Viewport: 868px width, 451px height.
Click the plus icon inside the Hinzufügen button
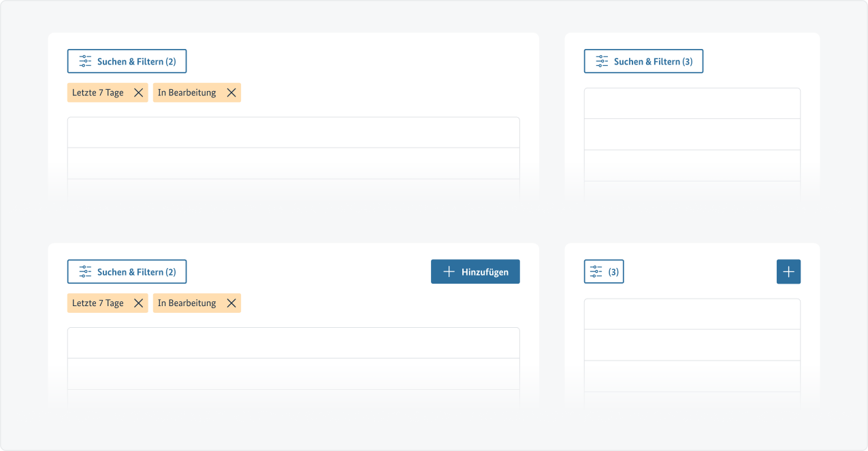click(x=449, y=272)
